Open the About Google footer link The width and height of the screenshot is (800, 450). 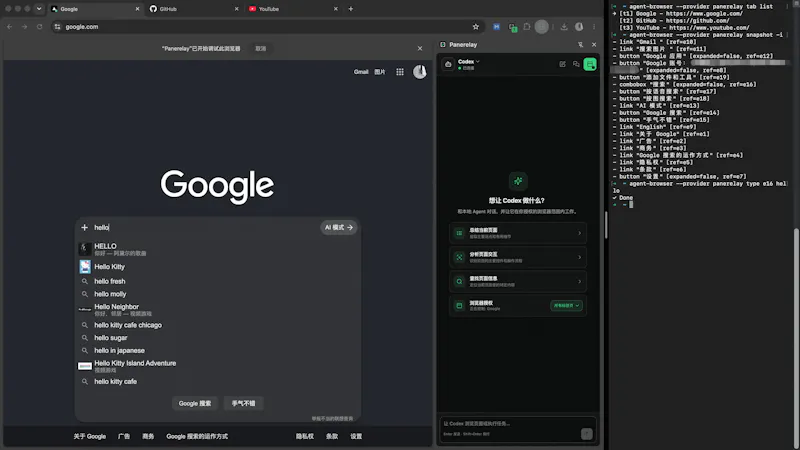(x=90, y=436)
